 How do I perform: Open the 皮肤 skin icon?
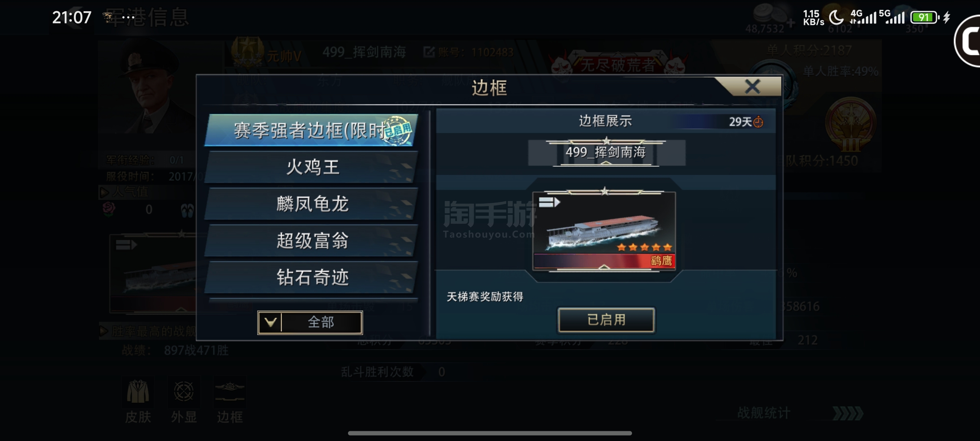click(x=138, y=391)
